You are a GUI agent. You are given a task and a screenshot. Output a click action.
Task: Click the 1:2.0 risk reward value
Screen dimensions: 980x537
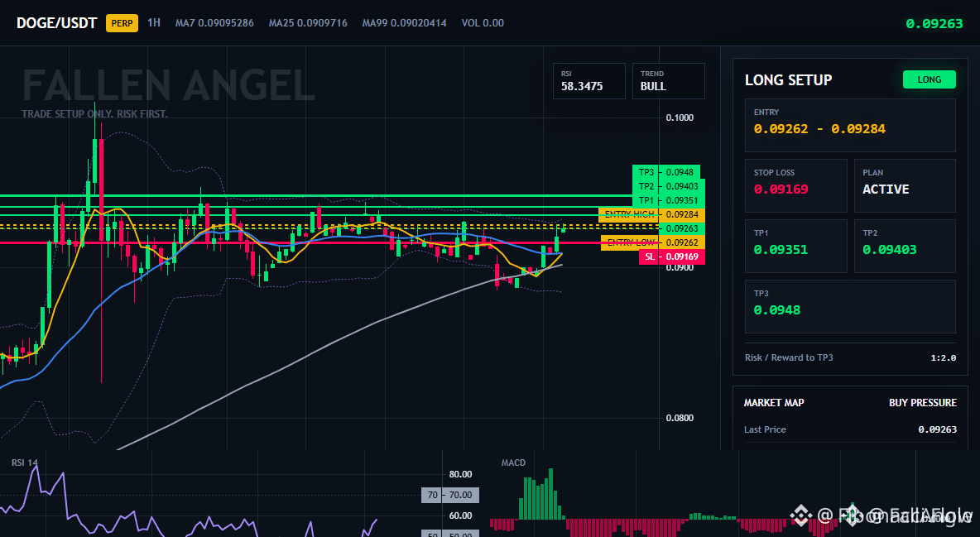pos(943,357)
